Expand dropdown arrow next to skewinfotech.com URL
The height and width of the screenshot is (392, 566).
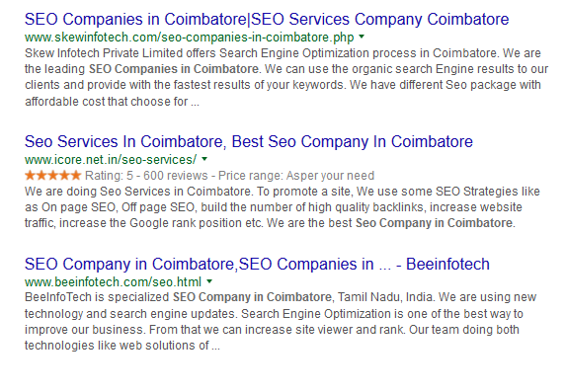coord(362,37)
